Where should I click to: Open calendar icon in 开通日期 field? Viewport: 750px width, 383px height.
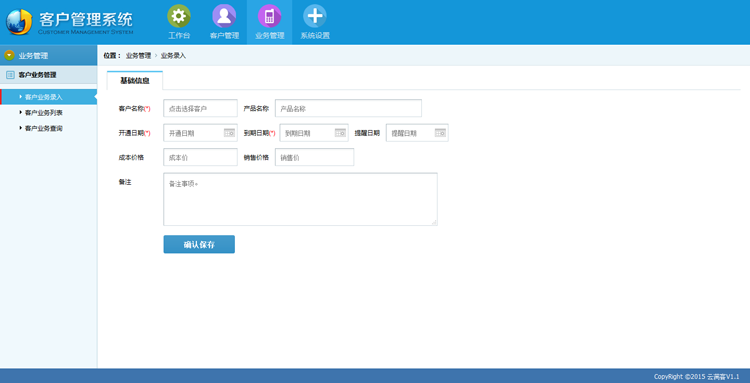[x=230, y=133]
